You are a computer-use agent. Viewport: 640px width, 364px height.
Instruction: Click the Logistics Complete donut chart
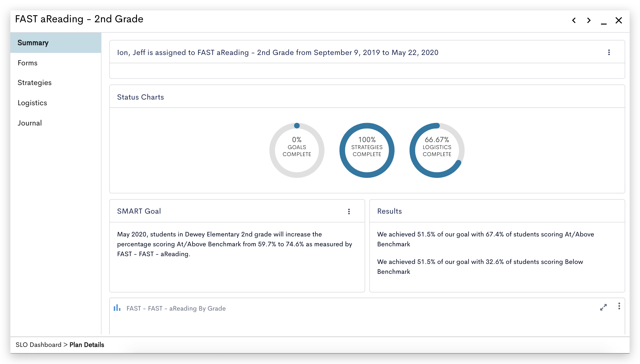437,150
